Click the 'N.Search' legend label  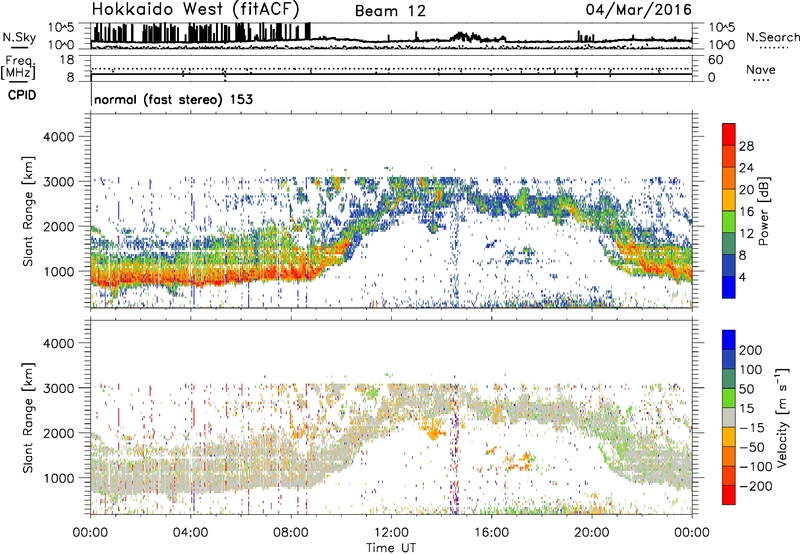(x=772, y=37)
